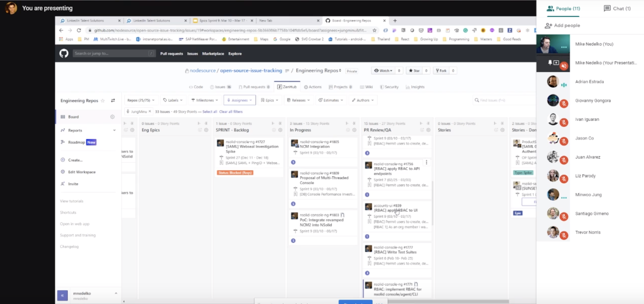Toggle Liz Parody's muted microphone icon
Screen dimensions: 644x304
(x=564, y=179)
